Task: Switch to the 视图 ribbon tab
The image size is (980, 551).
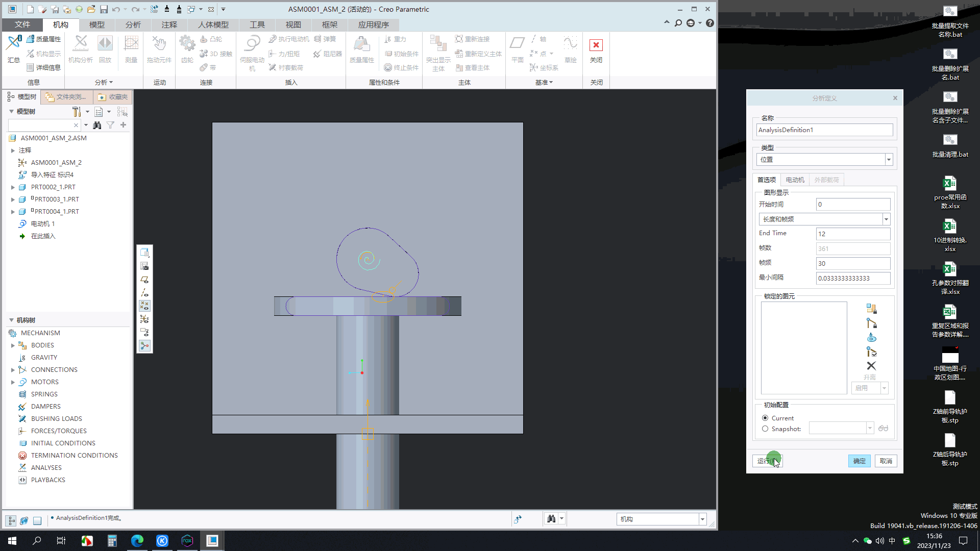Action: click(x=293, y=24)
